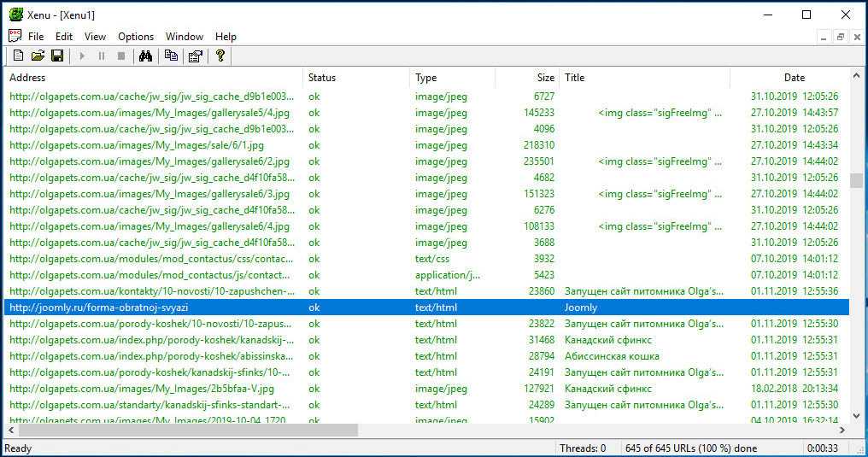The image size is (868, 457).
Task: Click the Save floppy disk icon
Action: pos(57,56)
